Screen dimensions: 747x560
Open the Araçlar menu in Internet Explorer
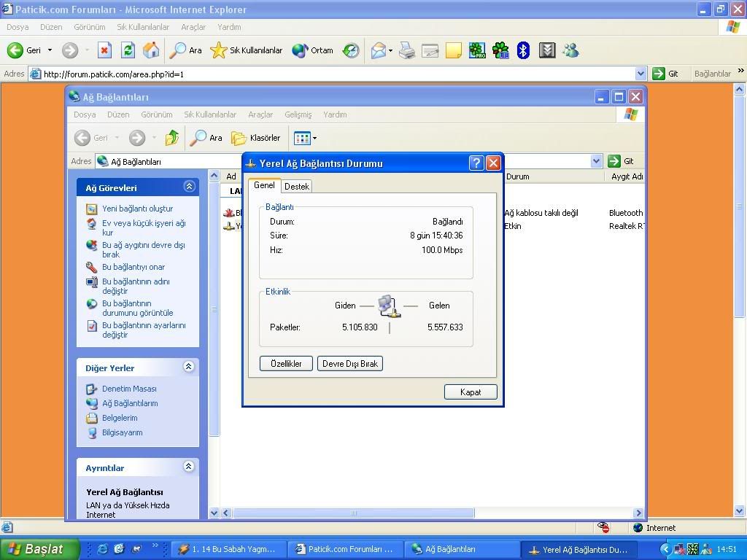click(193, 27)
